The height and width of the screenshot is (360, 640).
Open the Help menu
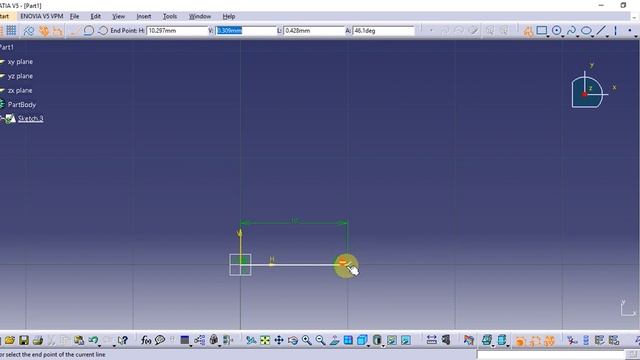tap(229, 16)
